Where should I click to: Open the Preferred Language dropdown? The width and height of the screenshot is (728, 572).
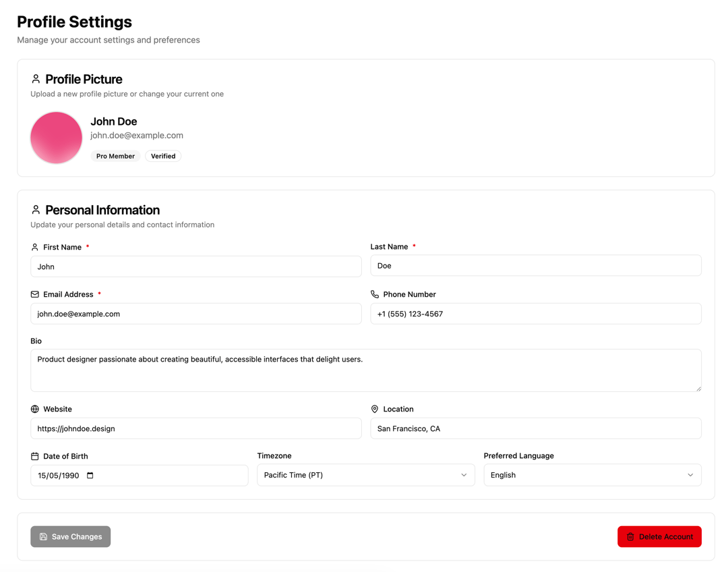[593, 475]
